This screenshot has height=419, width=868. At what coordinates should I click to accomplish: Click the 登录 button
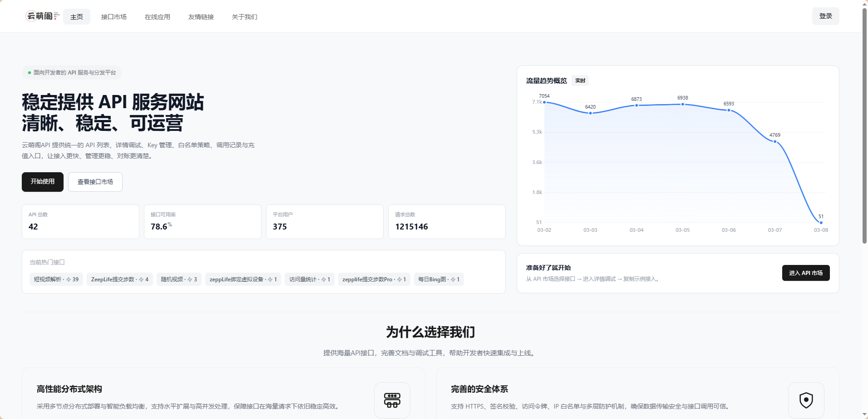(x=826, y=16)
